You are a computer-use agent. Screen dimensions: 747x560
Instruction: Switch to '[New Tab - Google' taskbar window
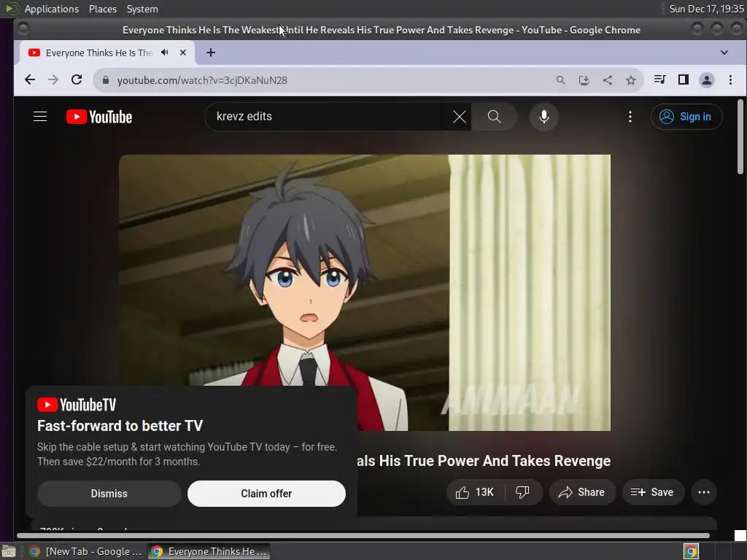point(86,551)
